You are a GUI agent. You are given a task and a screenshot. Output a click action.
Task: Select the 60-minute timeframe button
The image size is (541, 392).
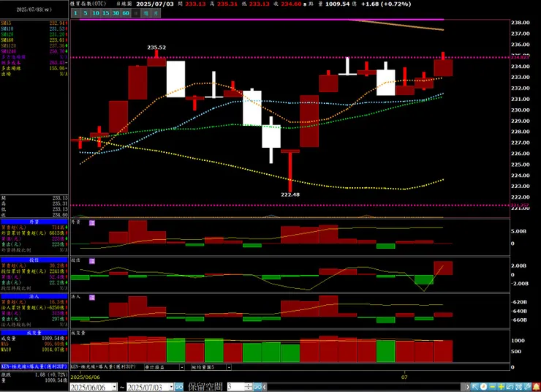(x=126, y=13)
